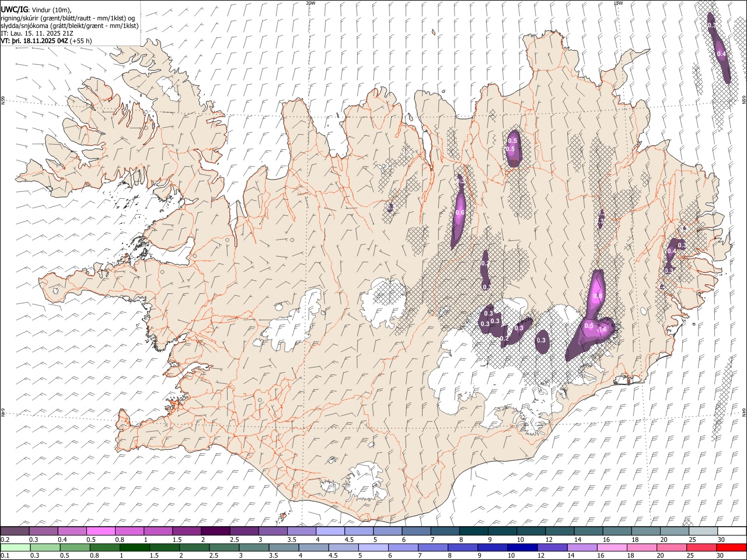Click the 'IT: Lau. 15. 11. 2025 21Z' line
Viewport: 747px width, 560px height.
(x=37, y=33)
